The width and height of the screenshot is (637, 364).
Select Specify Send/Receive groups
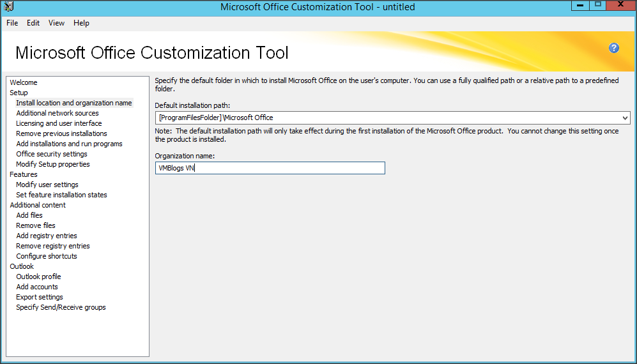(61, 307)
